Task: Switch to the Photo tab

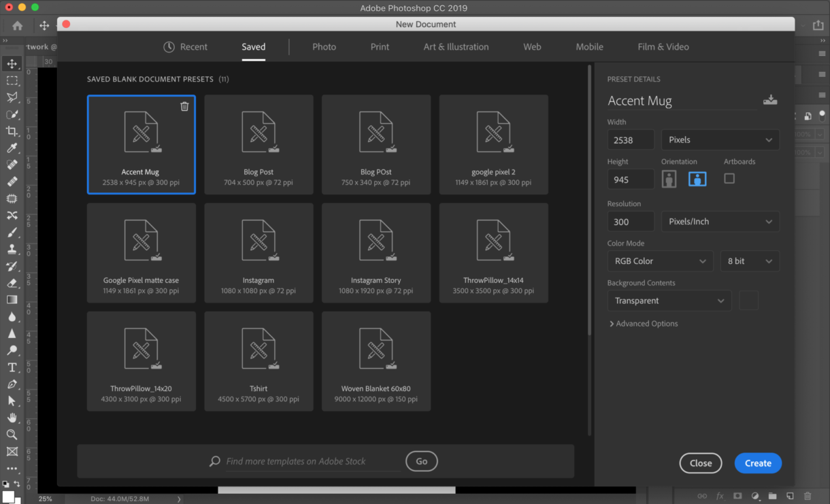Action: click(324, 47)
